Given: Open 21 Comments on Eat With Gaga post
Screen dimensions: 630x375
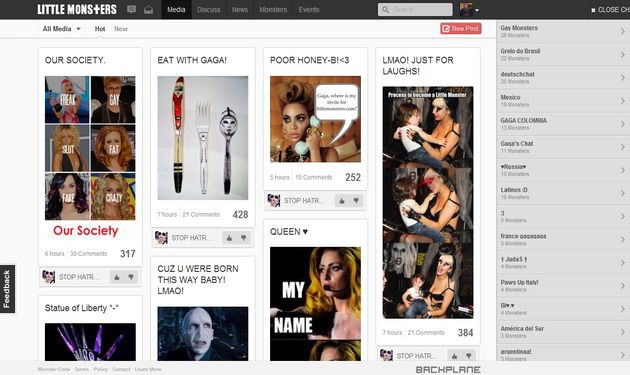Looking at the screenshot, I should (x=201, y=215).
